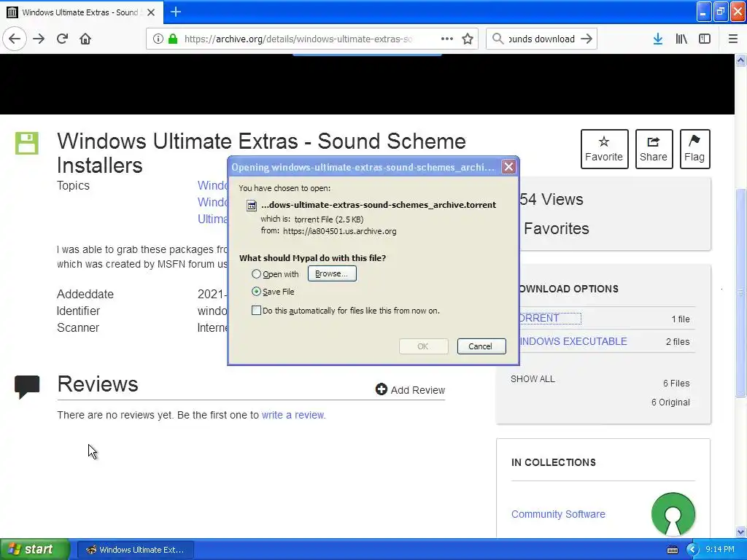Image resolution: width=747 pixels, height=560 pixels.
Task: View the green padlock connection details
Action: (173, 39)
